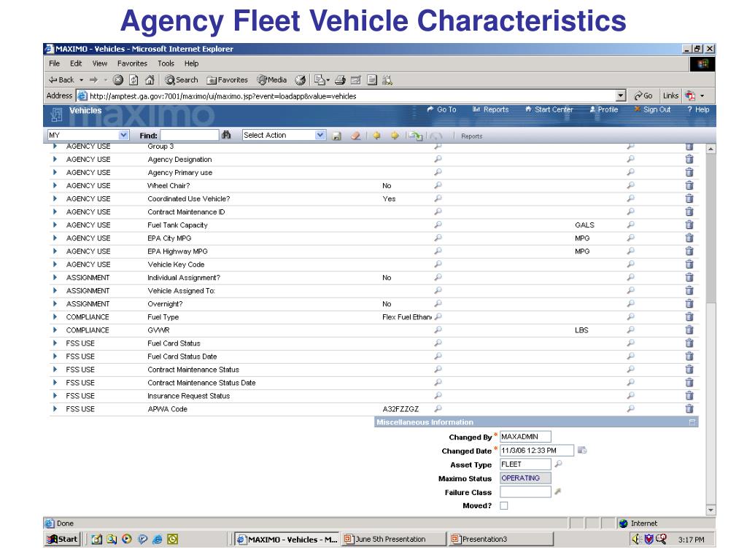Click the Changed By field
The width and height of the screenshot is (747, 560).
pos(525,437)
